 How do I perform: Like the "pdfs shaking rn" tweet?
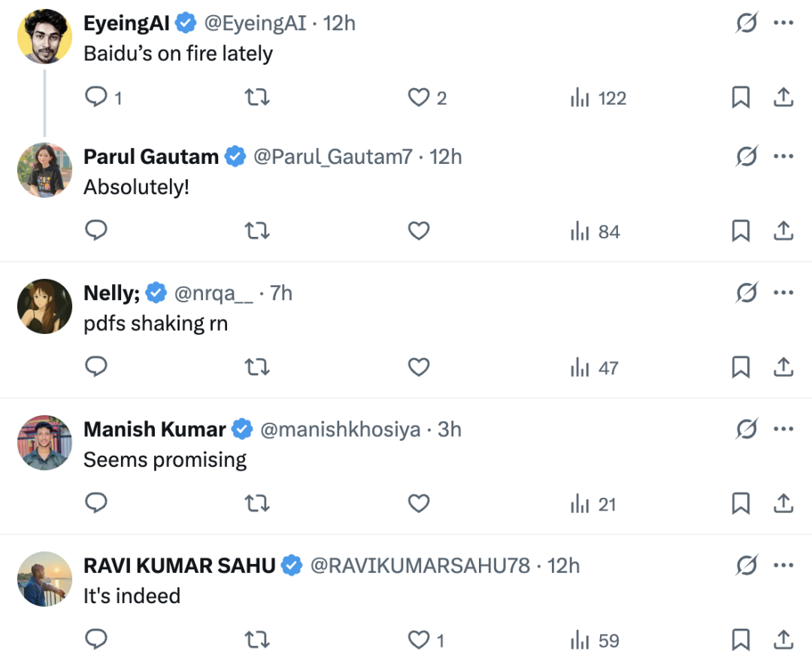(418, 367)
